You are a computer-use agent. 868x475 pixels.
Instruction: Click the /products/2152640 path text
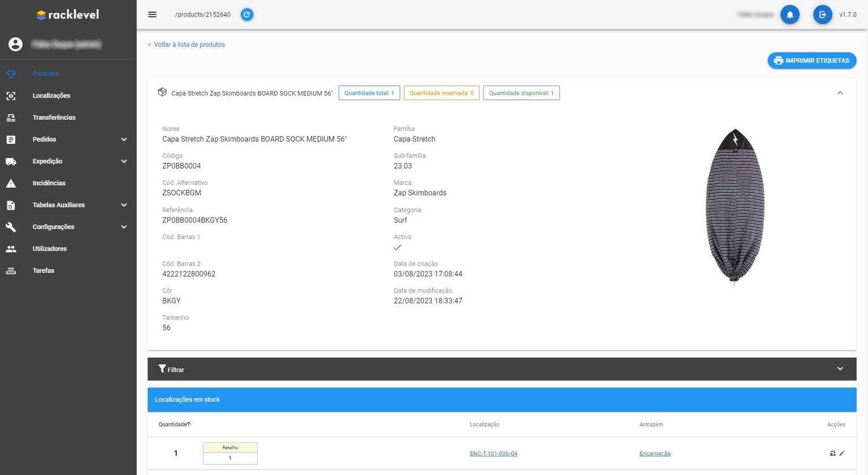pos(203,15)
